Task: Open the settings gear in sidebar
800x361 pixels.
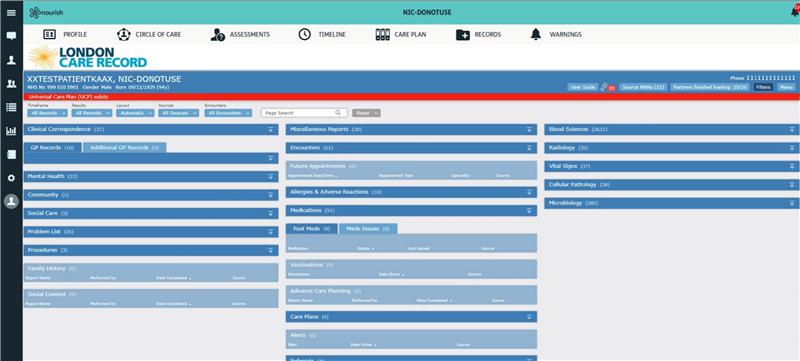Action: point(11,178)
